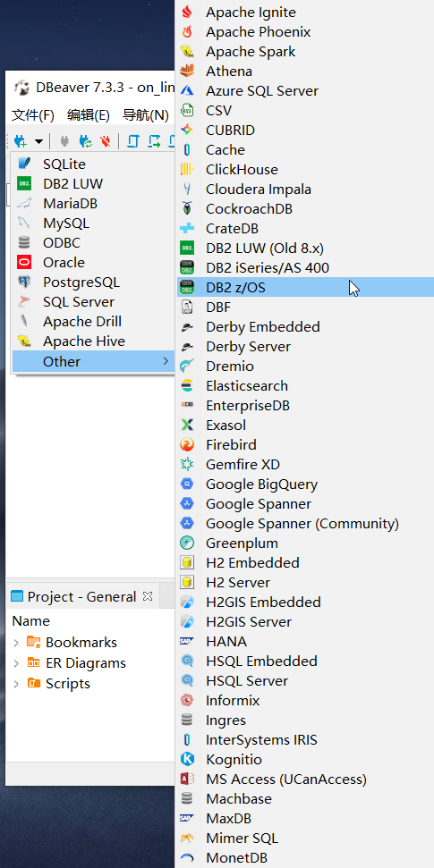Select Apache Drill entry
434x868 pixels.
tap(93, 322)
